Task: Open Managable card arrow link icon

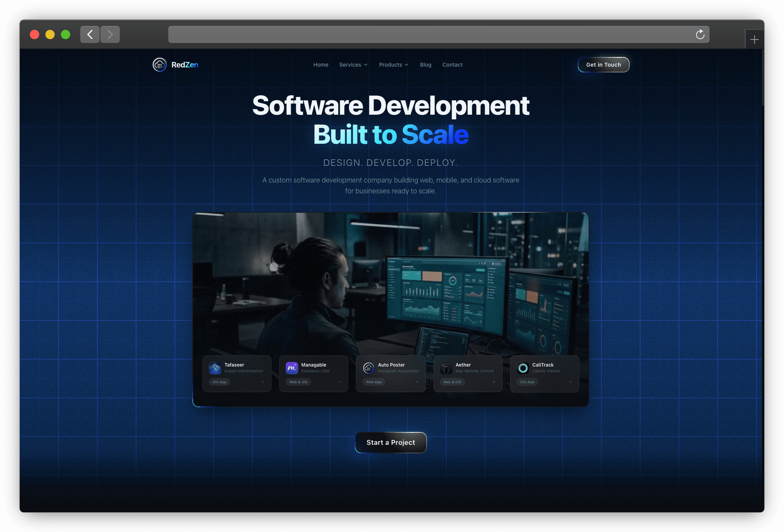Action: click(339, 382)
